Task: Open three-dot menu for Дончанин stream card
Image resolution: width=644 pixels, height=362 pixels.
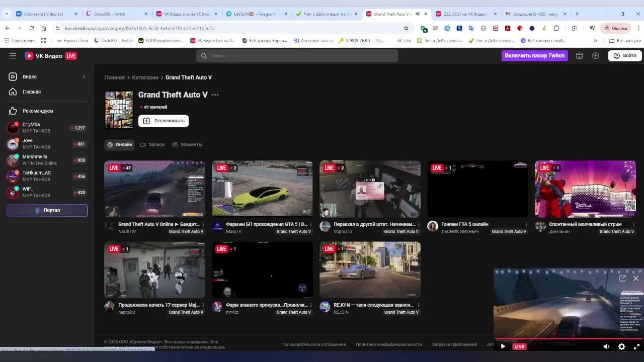Action: (x=633, y=224)
